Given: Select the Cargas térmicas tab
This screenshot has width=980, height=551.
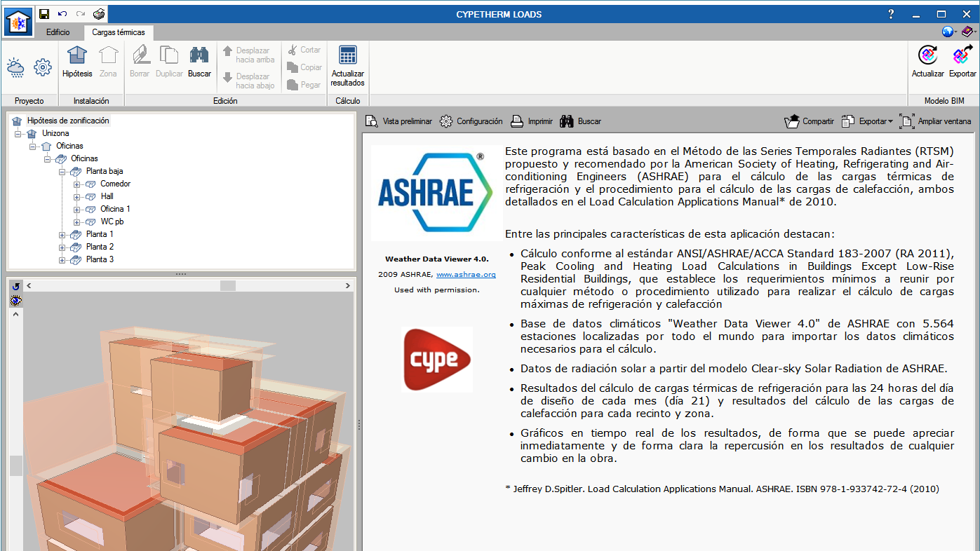Looking at the screenshot, I should click(119, 32).
